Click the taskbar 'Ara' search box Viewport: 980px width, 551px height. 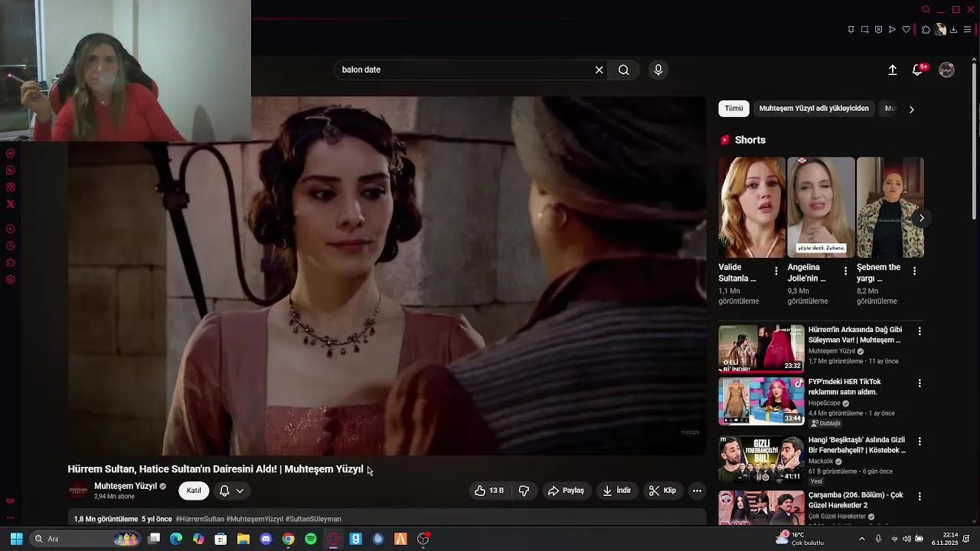pos(86,539)
